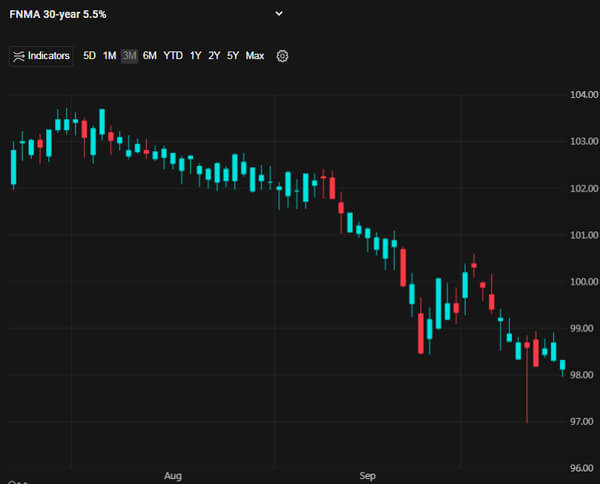Screen dimensions: 600x484
Task: Switch to the 6M time range
Action: [x=150, y=56]
